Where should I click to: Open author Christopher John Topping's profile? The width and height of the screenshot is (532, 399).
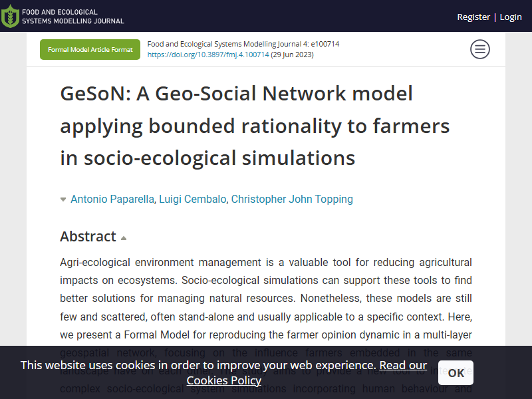click(x=292, y=199)
